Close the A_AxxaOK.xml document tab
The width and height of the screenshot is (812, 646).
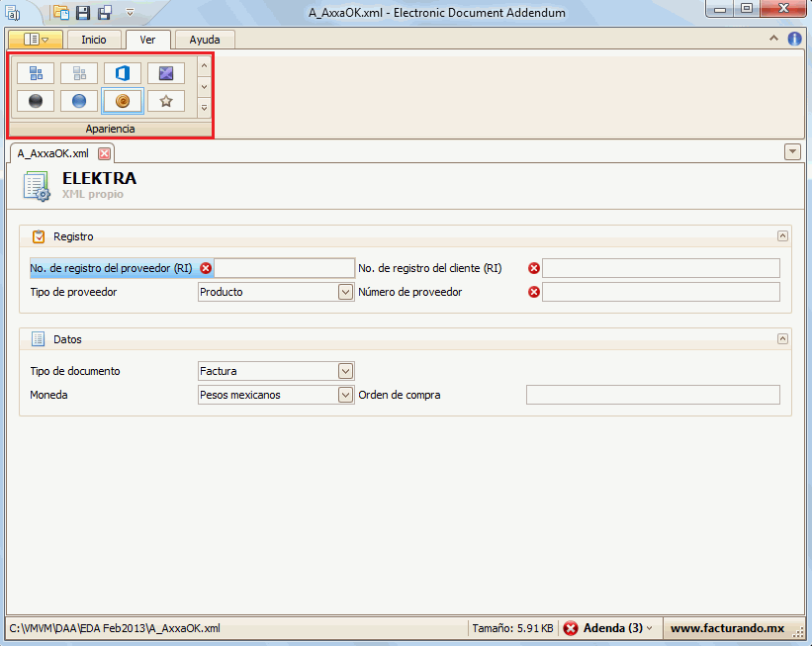pyautogui.click(x=104, y=153)
